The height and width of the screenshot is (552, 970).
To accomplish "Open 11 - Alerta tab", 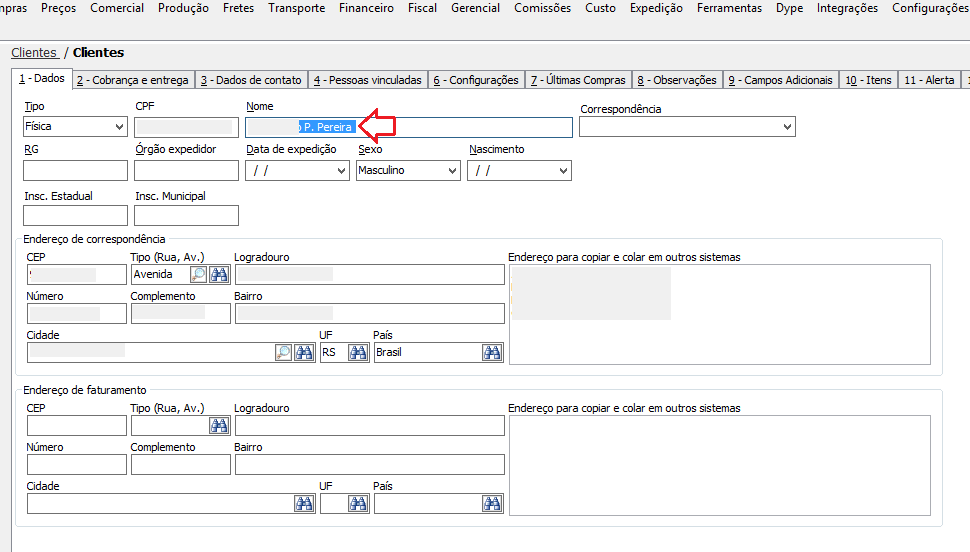I will click(x=929, y=80).
